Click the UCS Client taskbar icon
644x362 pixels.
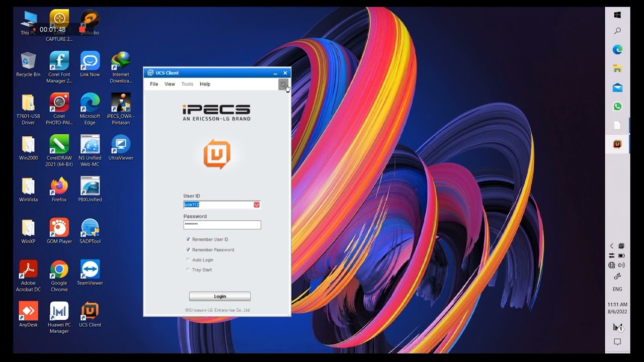point(617,144)
